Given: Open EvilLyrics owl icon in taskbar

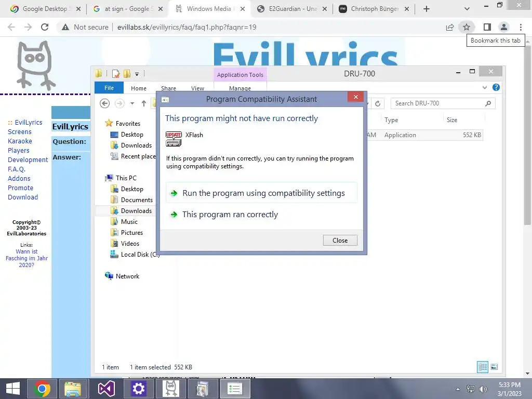Looking at the screenshot, I should click(170, 389).
